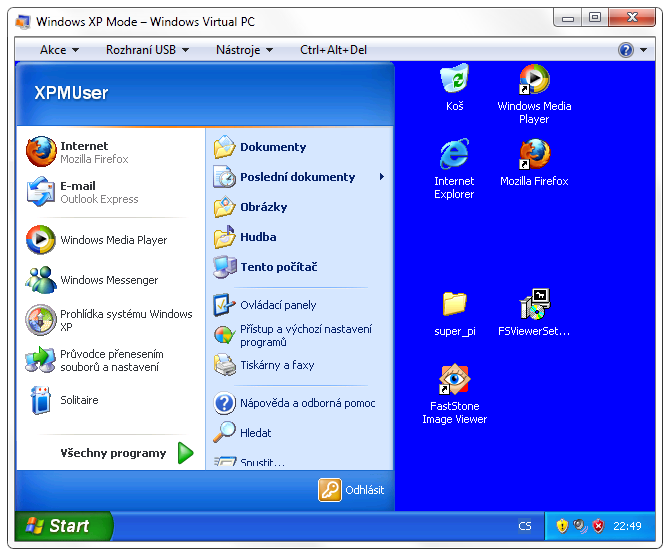Click the 22:49 clock in the tray
The width and height of the screenshot is (670, 556).
(x=627, y=526)
